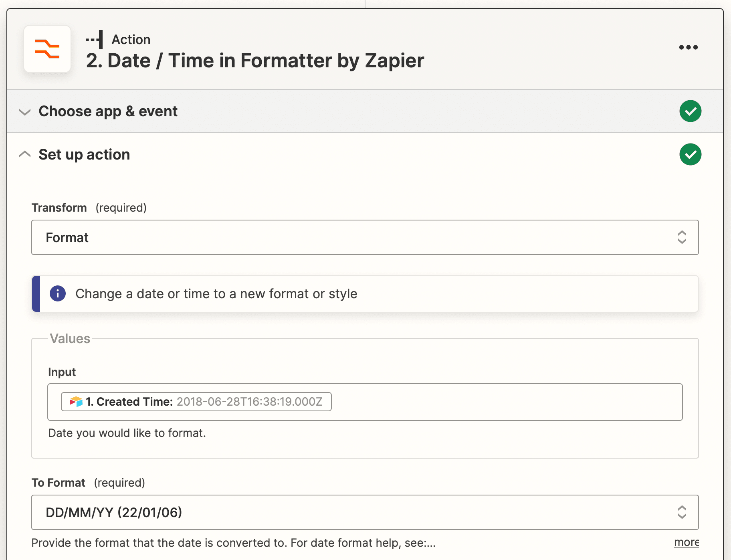The width and height of the screenshot is (731, 560).
Task: Click the up/down arrows of the To Format field
Action: point(682,512)
